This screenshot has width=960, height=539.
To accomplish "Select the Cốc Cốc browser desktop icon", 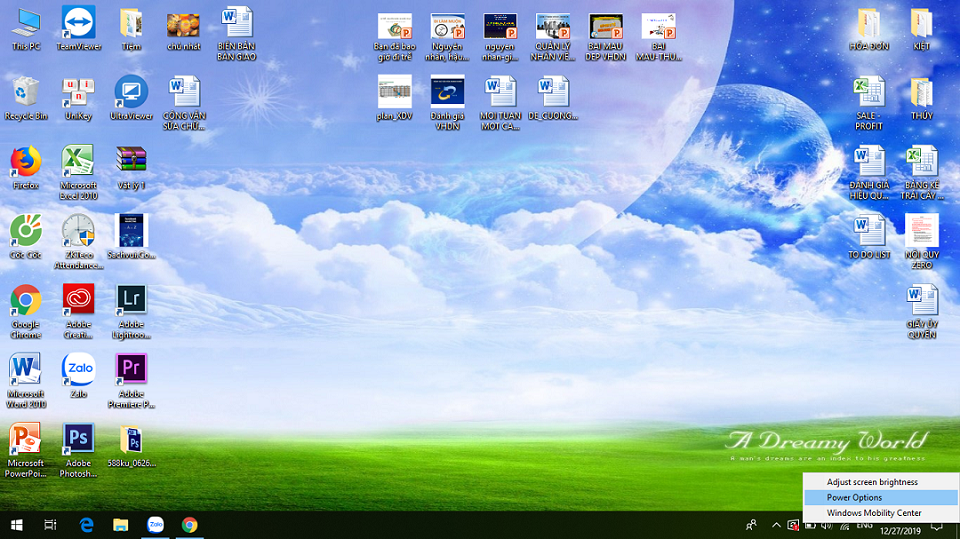I will click(25, 231).
